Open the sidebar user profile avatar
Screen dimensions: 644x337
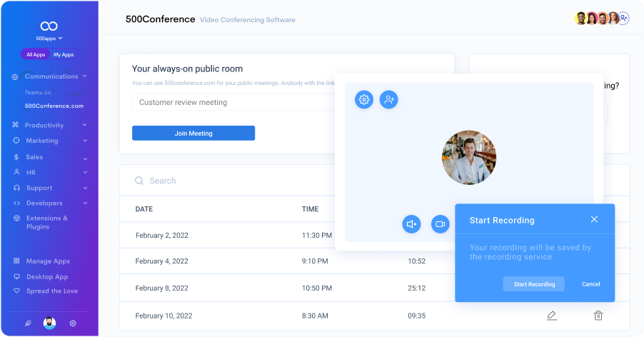click(x=50, y=323)
